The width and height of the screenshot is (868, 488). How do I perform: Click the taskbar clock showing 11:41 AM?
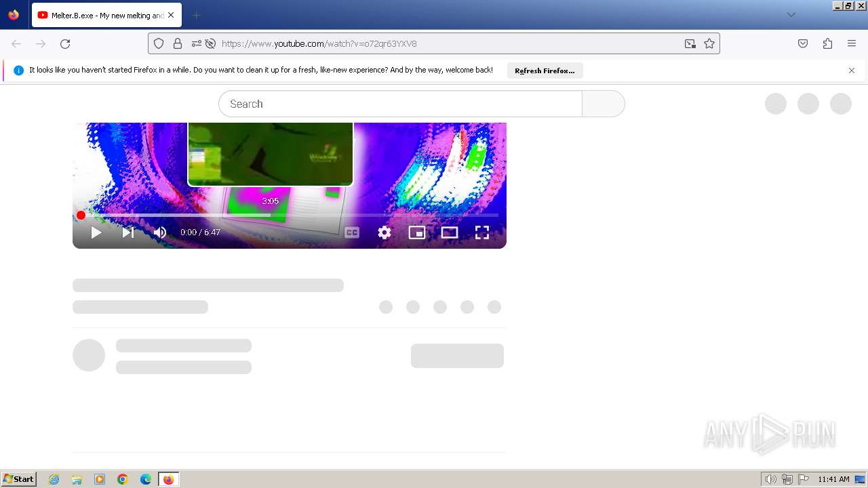833,479
